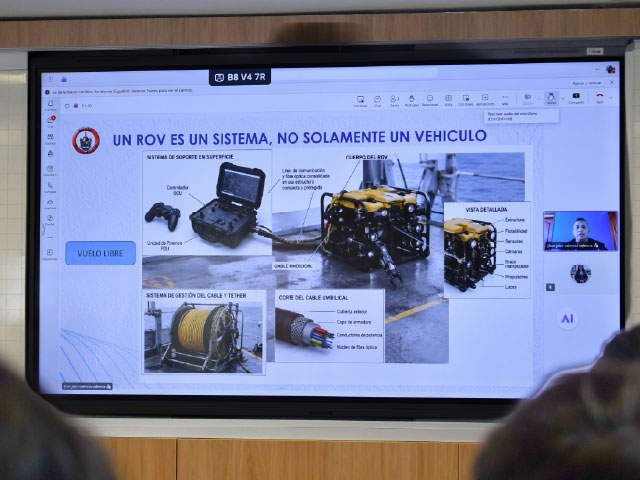Click the toolbar icon between View and Apps

[x=466, y=100]
